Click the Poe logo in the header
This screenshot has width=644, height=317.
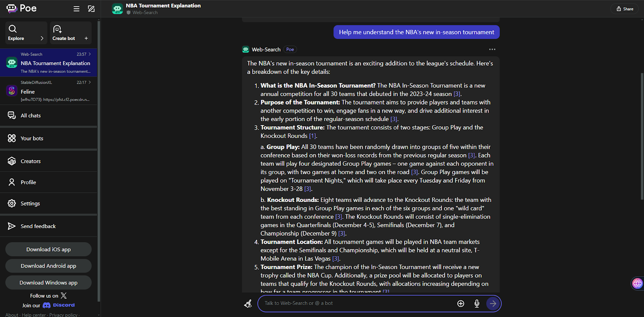[21, 8]
